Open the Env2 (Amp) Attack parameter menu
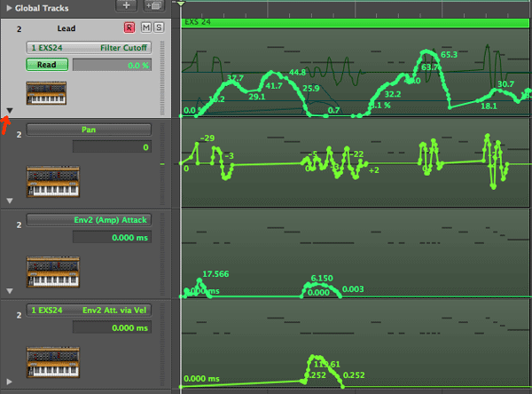This screenshot has height=394, width=532. (x=89, y=219)
